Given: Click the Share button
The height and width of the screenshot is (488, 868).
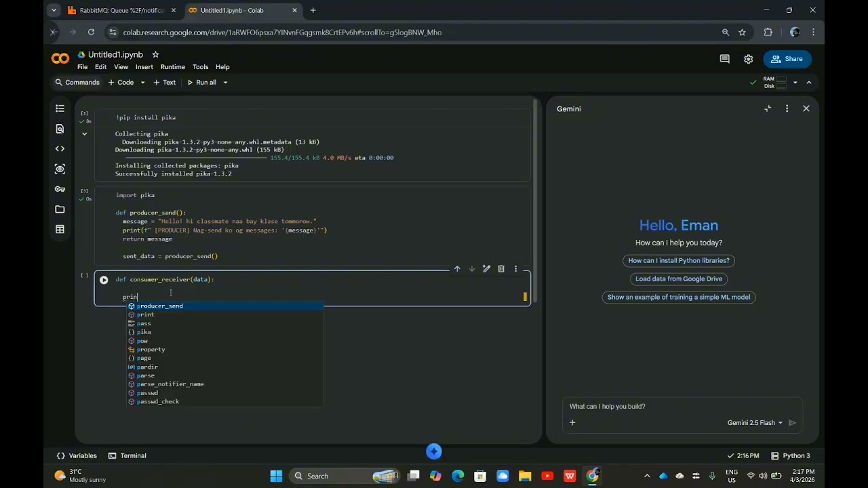Looking at the screenshot, I should point(787,59).
